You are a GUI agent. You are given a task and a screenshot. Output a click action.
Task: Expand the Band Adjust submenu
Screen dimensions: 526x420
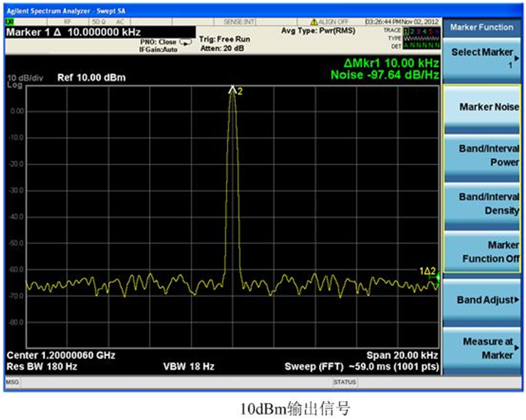point(483,300)
